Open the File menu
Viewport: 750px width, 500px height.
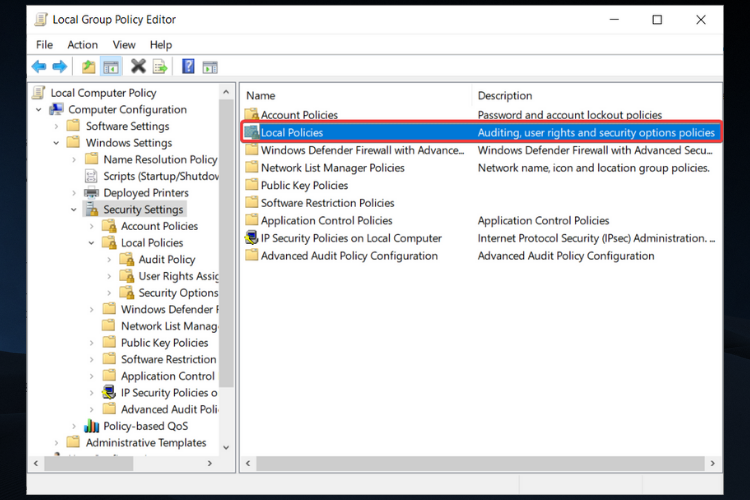pyautogui.click(x=44, y=44)
